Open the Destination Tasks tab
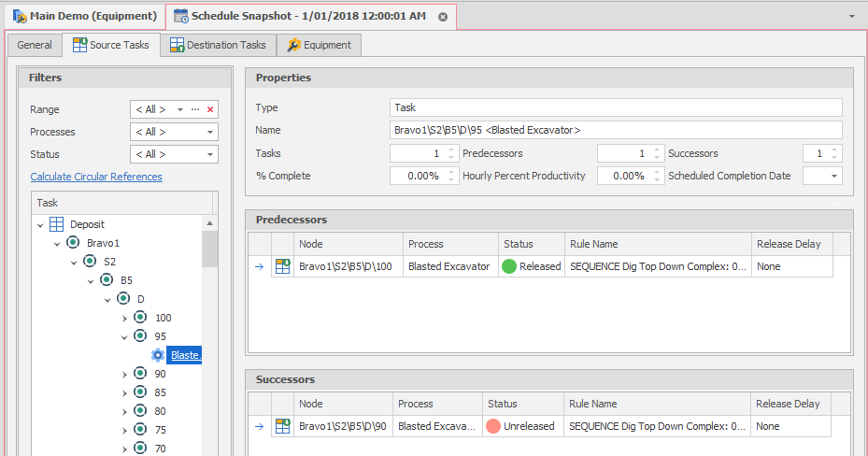Viewport: 868px width, 456px height. [218, 46]
